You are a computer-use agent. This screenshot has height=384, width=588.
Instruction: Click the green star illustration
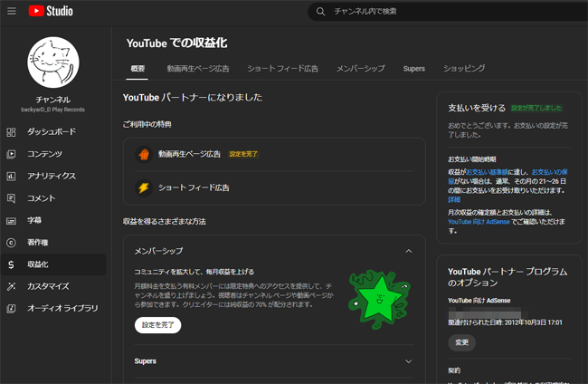(x=380, y=300)
